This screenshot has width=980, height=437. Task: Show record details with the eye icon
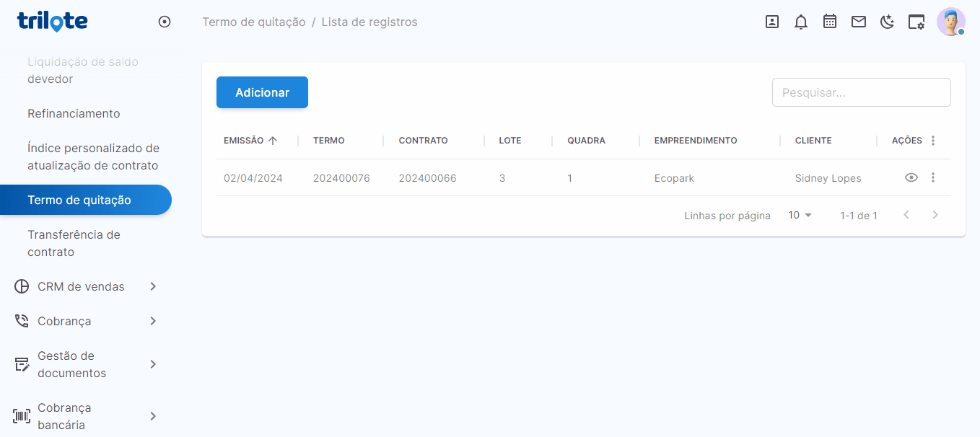pos(911,177)
